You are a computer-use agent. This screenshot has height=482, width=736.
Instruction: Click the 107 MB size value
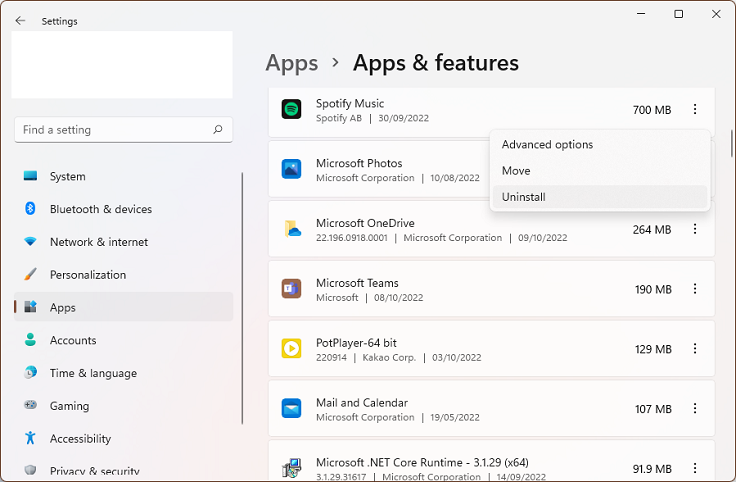(x=653, y=409)
